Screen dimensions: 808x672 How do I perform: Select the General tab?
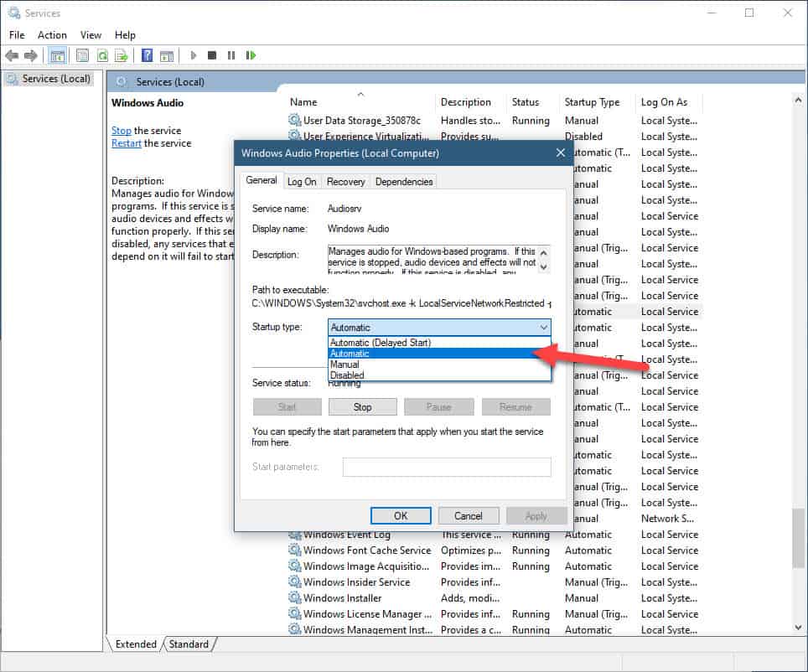click(262, 180)
